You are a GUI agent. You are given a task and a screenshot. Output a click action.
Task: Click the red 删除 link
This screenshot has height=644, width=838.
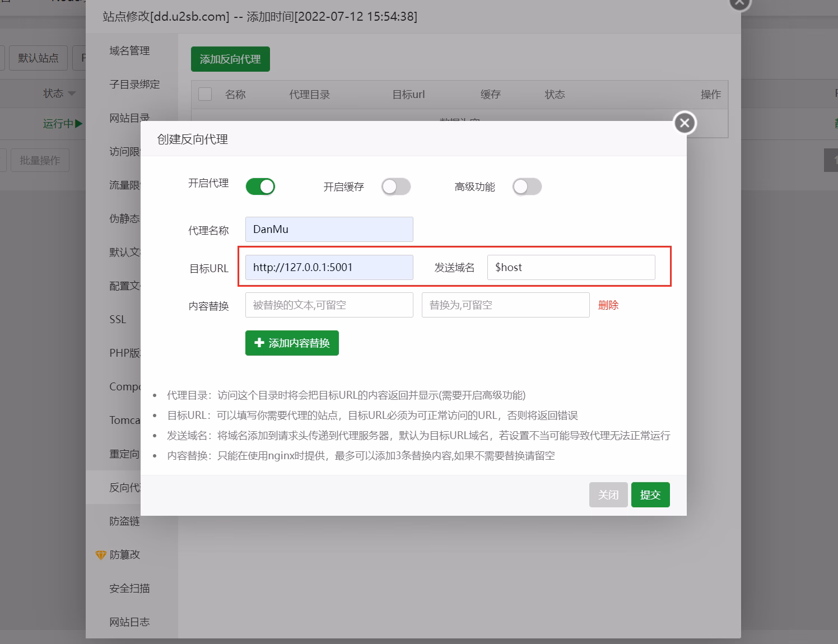pyautogui.click(x=608, y=305)
